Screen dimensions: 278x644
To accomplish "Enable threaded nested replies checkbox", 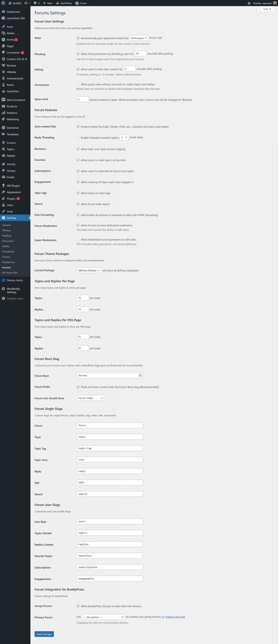I will (78, 138).
